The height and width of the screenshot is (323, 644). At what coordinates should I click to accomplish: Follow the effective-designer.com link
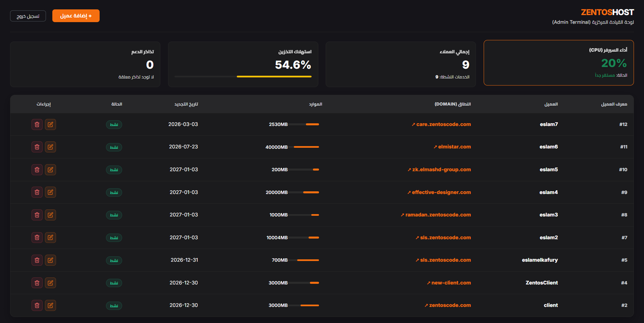click(x=441, y=192)
